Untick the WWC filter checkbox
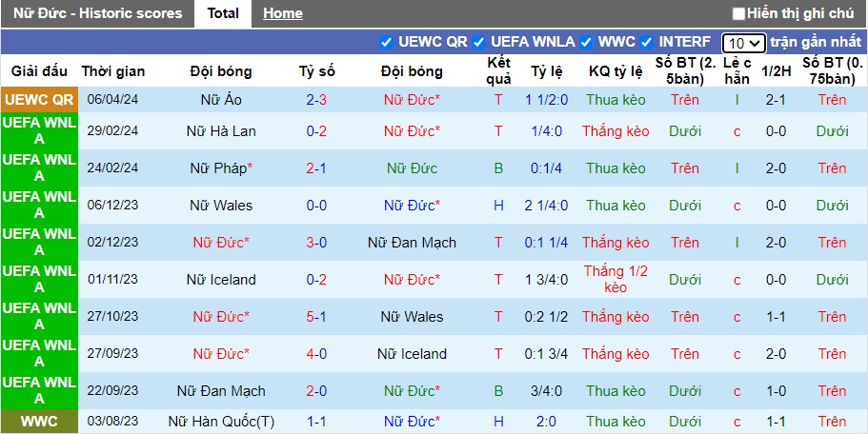Screen dimensions: 868x434 [x=586, y=42]
